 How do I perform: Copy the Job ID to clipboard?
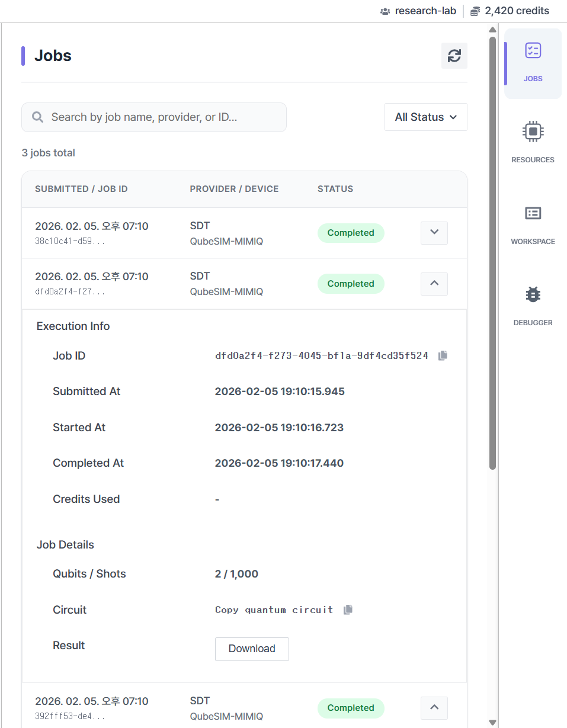[443, 356]
